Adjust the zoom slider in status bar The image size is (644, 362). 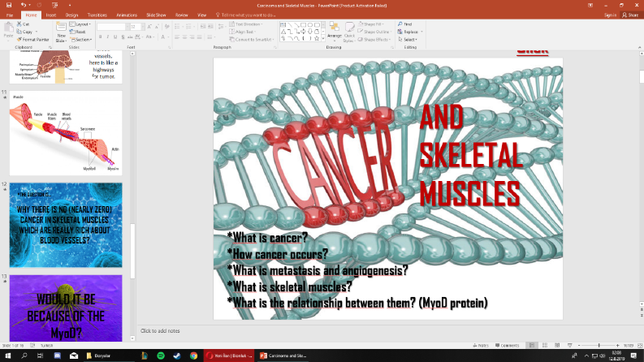click(x=599, y=346)
